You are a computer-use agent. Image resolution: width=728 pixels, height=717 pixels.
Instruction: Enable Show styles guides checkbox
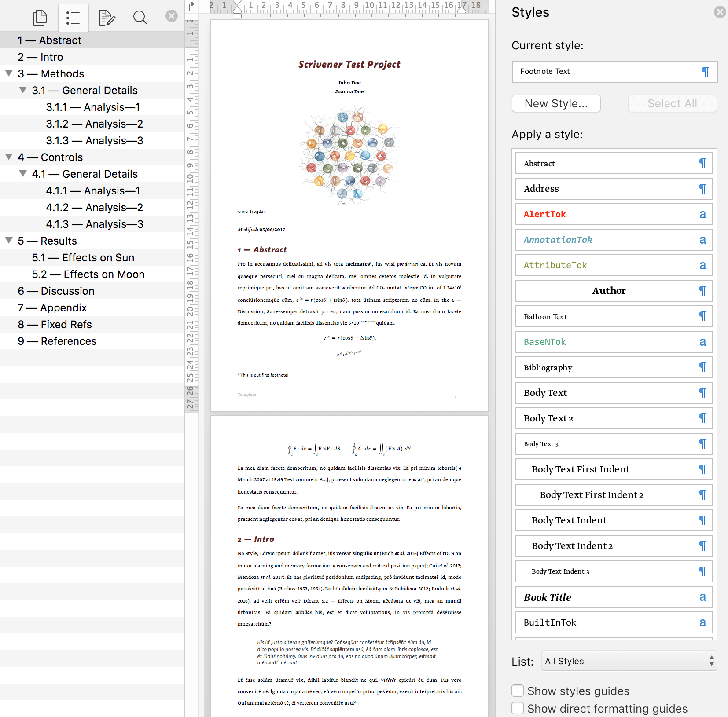[x=518, y=691]
